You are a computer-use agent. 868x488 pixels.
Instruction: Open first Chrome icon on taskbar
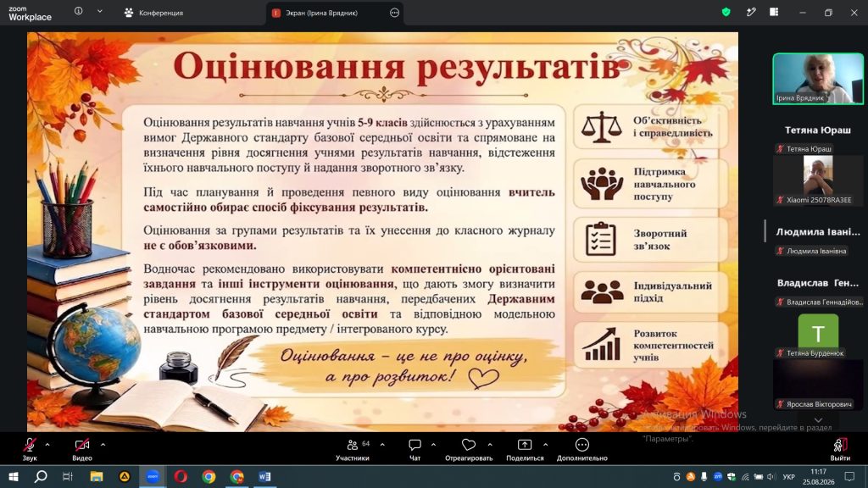click(209, 476)
